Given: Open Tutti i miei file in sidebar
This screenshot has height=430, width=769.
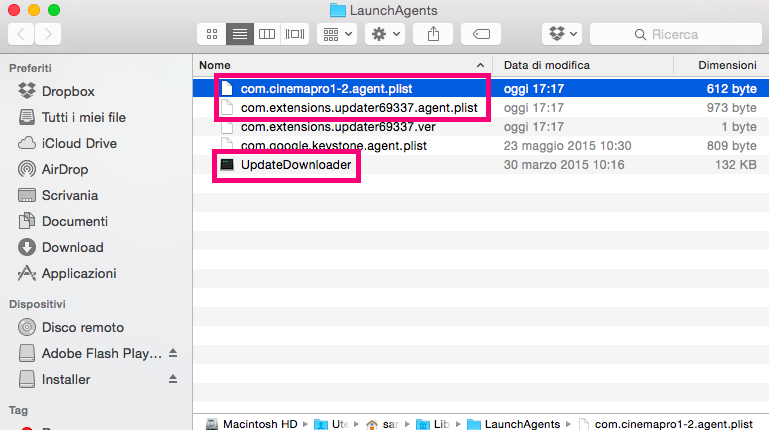Looking at the screenshot, I should click(72, 117).
